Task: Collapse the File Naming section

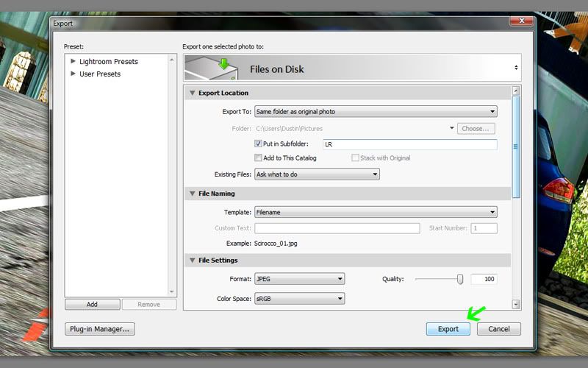Action: pyautogui.click(x=193, y=194)
